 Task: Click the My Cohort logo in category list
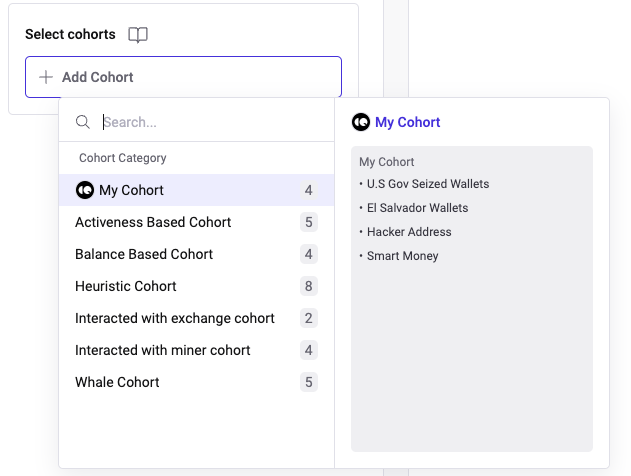coord(85,190)
